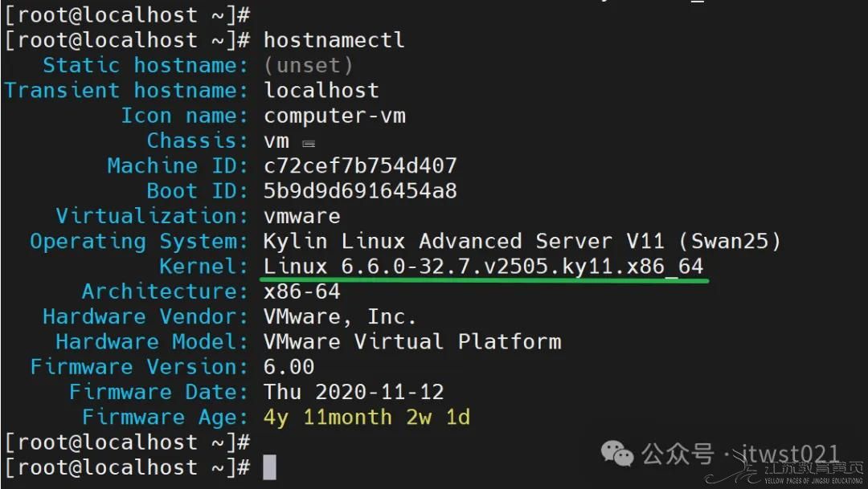Screen dimensions: 868x489
Task: Click the VMware Virtual Platform model text
Action: pyautogui.click(x=412, y=341)
